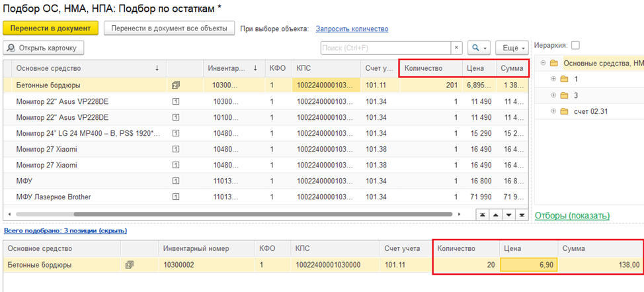The height and width of the screenshot is (292, 644).
Task: Jump to the last row with the list-bottom arrow
Action: 522,215
